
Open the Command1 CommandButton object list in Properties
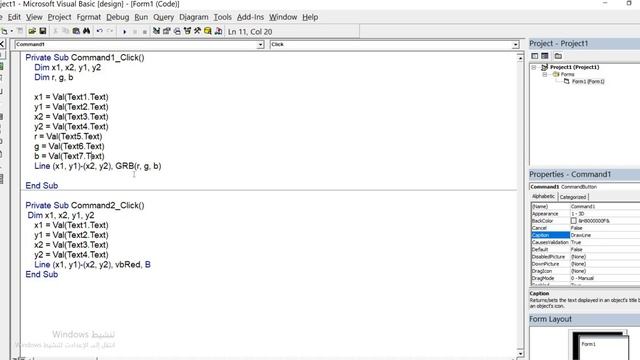tap(584, 187)
